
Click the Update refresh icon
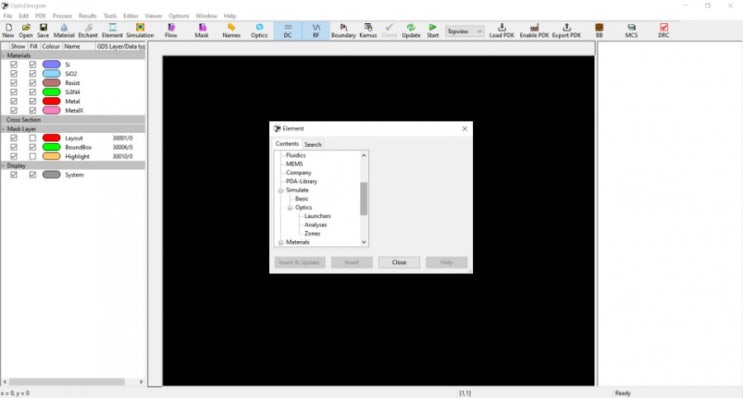click(x=411, y=30)
